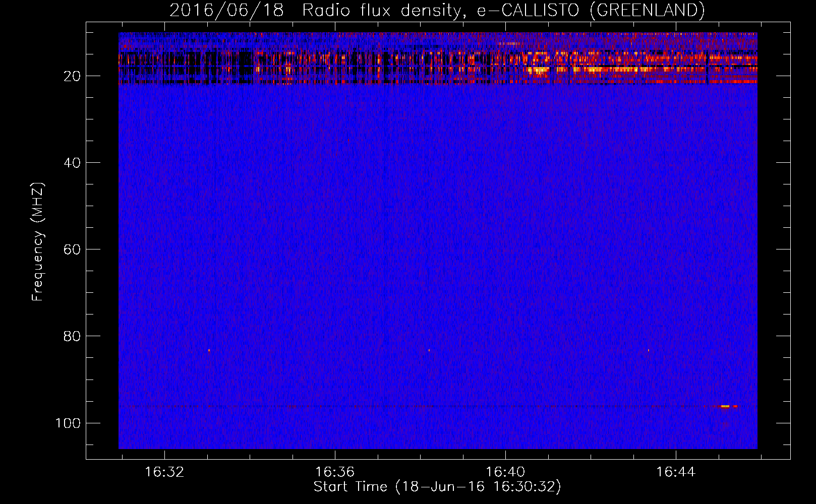Click the y-axis tick label '100'
816x504 pixels.
68,423
